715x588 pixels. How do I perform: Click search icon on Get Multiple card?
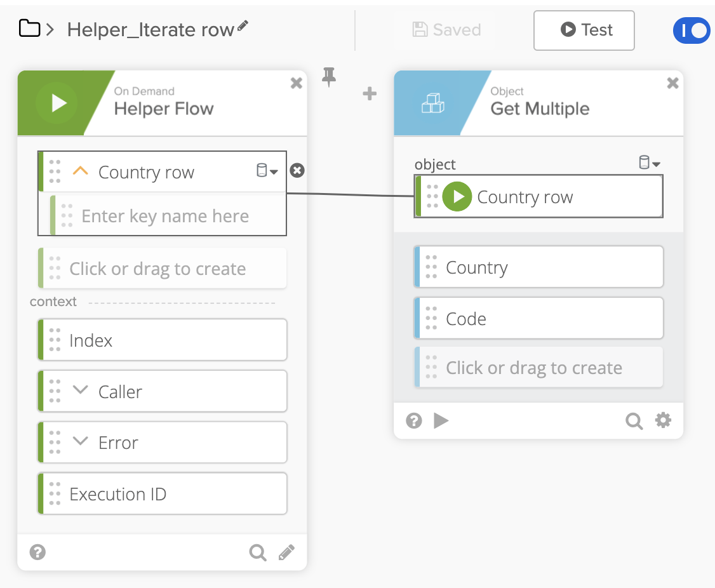pyautogui.click(x=634, y=420)
